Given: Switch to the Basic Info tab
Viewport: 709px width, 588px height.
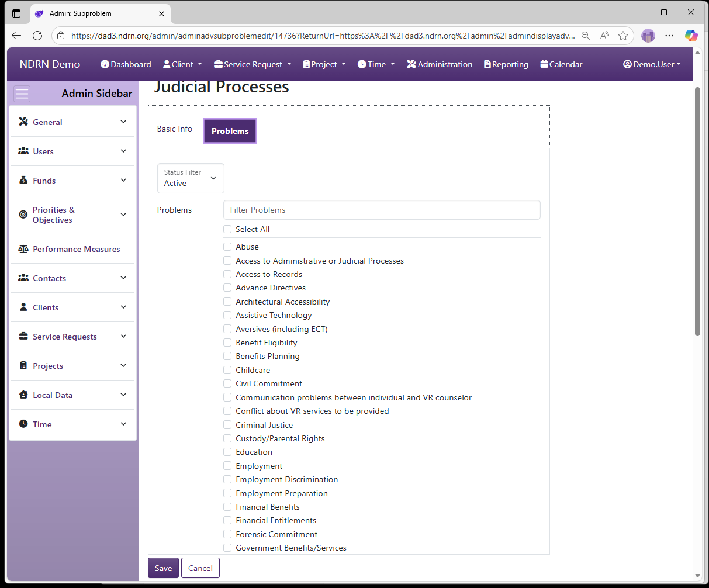Looking at the screenshot, I should (174, 129).
